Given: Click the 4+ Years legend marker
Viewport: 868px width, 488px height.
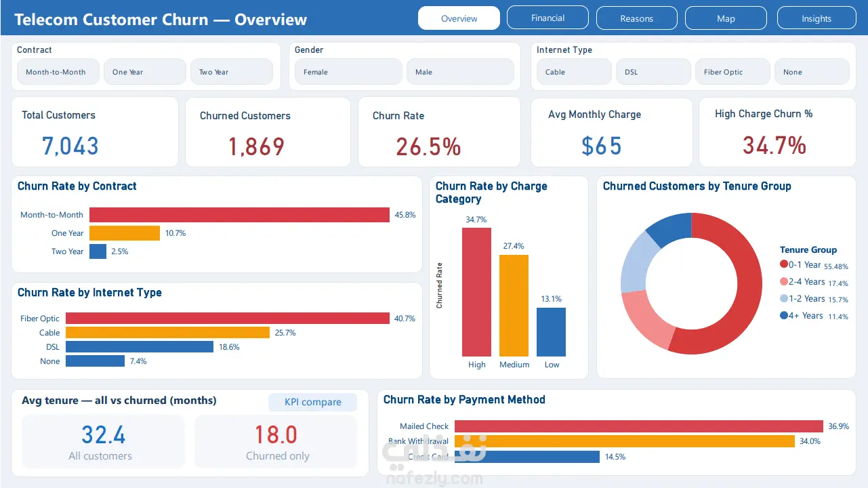Looking at the screenshot, I should [x=784, y=315].
